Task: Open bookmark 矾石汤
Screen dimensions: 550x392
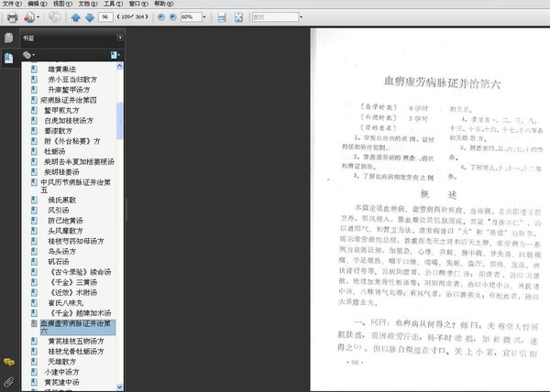Action: pos(59,262)
